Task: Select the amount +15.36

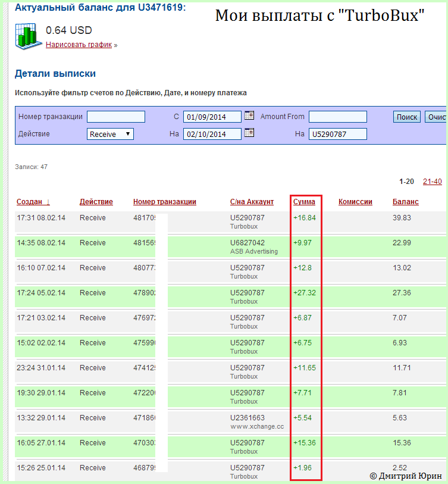Action: pos(305,443)
